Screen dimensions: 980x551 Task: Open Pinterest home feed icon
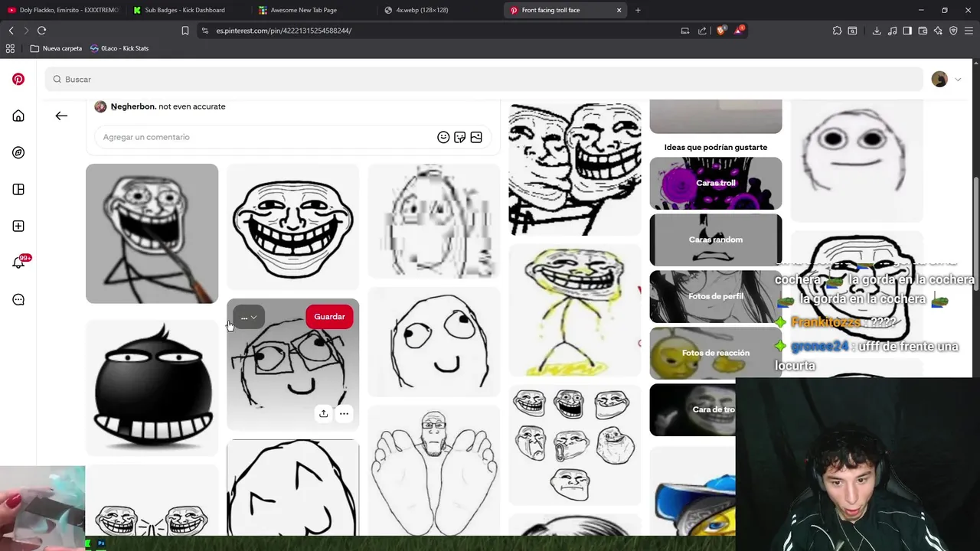point(18,116)
